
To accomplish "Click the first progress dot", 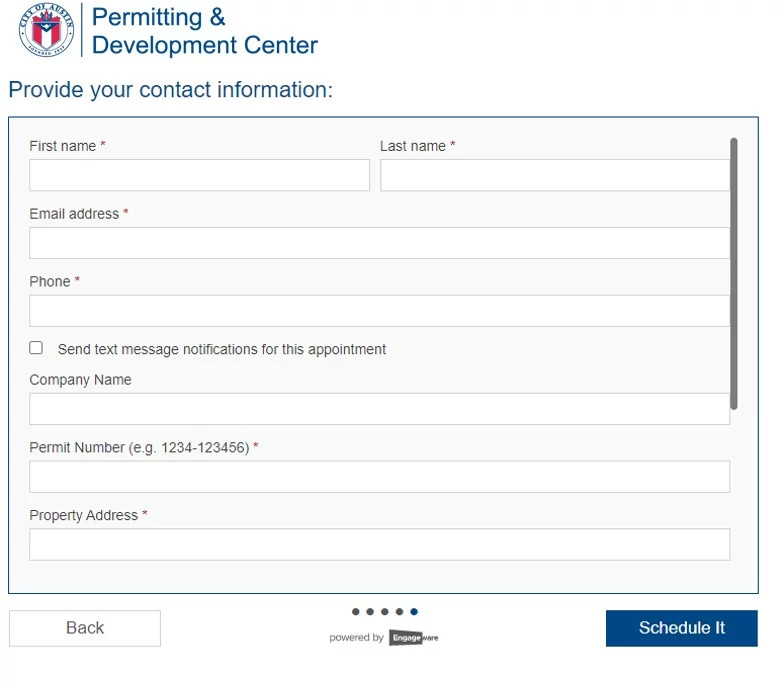I will point(356,612).
